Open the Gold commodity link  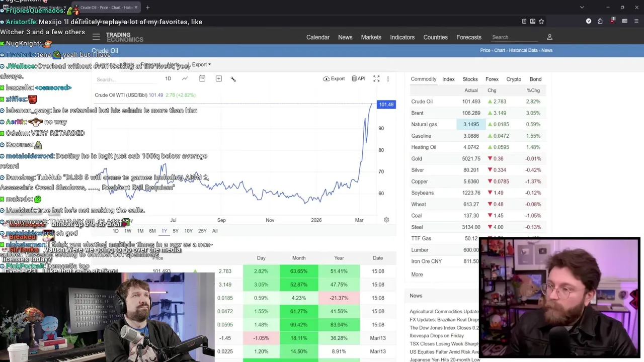click(417, 158)
